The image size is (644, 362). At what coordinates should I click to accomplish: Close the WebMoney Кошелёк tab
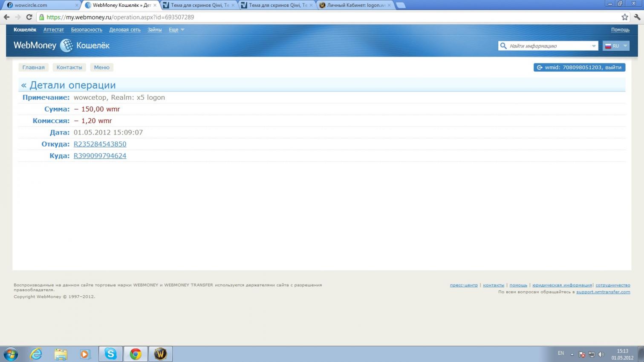(155, 5)
